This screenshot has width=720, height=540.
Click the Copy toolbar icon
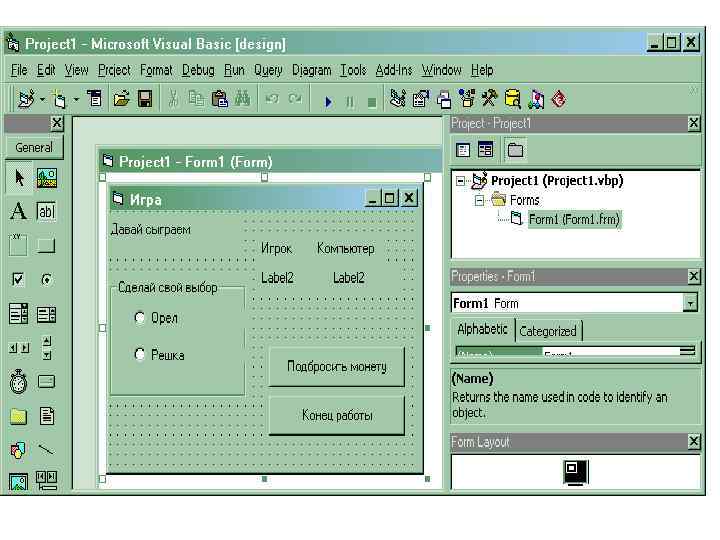coord(197,99)
